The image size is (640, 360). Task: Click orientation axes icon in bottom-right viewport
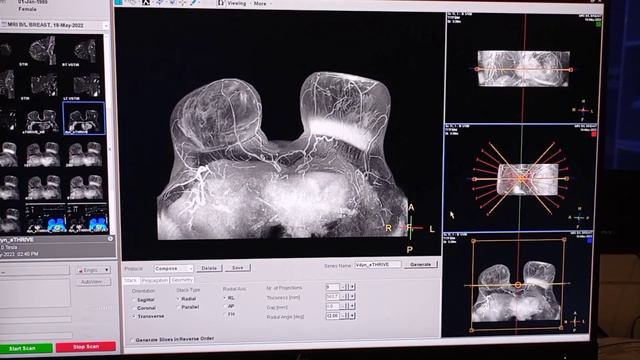pyautogui.click(x=575, y=322)
